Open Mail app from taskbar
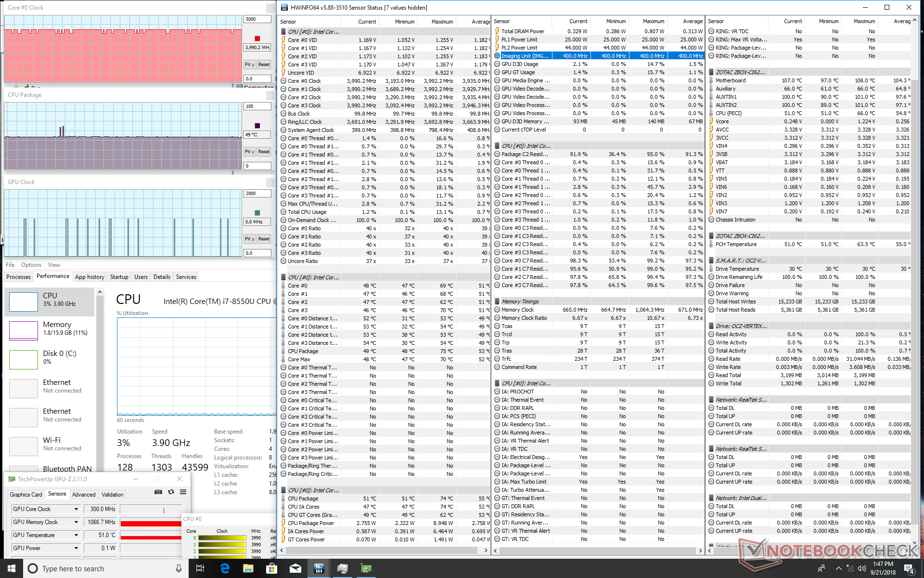This screenshot has width=924, height=578. point(295,568)
